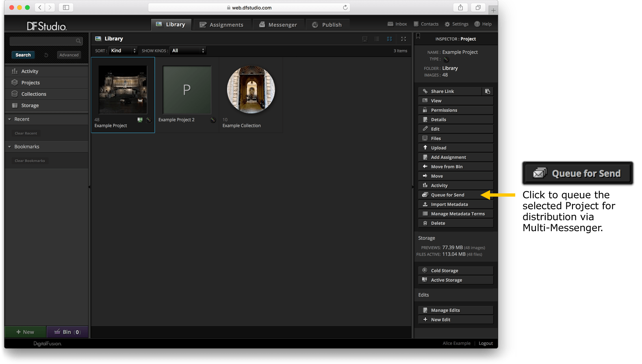Click the Safari share icon
The width and height of the screenshot is (642, 364).
[460, 7]
